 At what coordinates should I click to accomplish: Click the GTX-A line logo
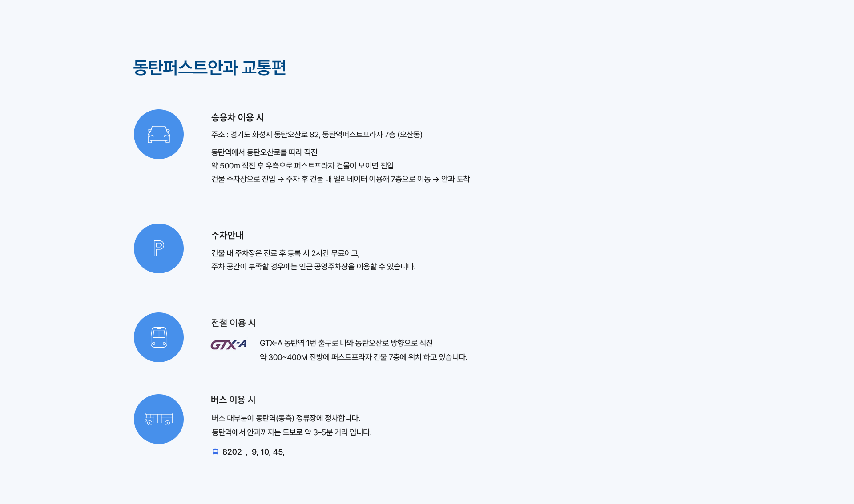pos(229,344)
